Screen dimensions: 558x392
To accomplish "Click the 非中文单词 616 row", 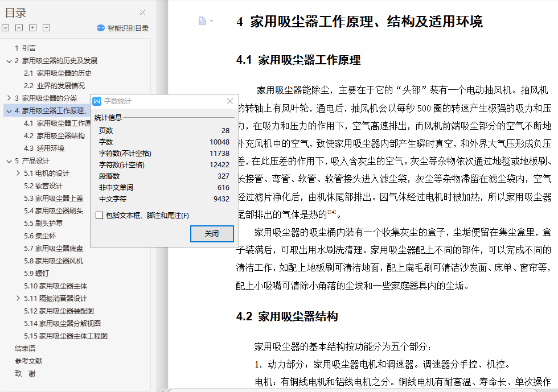I will (164, 187).
